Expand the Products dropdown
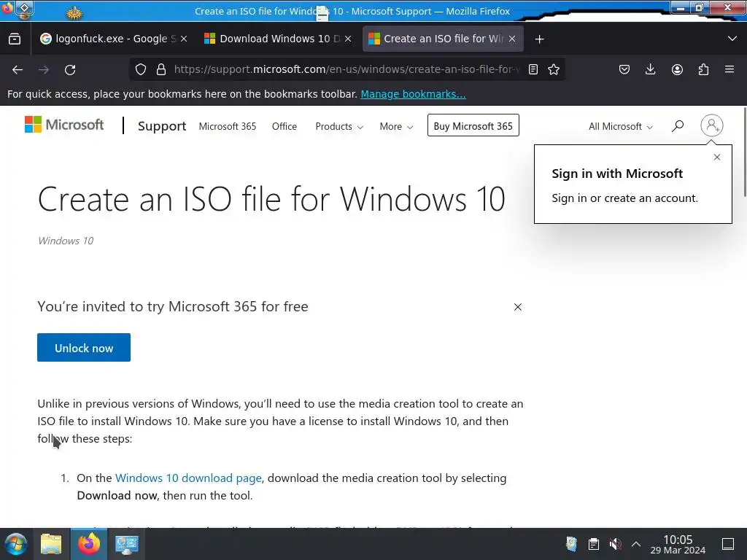Image resolution: width=747 pixels, height=560 pixels. point(339,126)
